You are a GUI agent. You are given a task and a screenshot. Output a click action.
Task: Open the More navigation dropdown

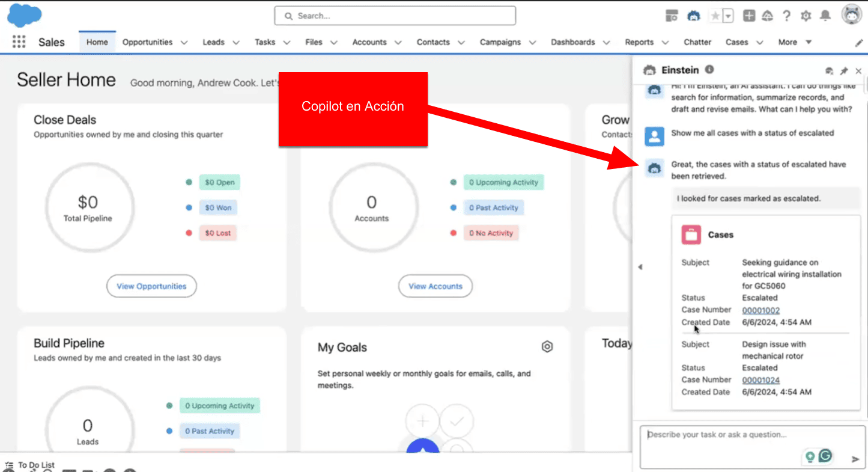point(795,42)
